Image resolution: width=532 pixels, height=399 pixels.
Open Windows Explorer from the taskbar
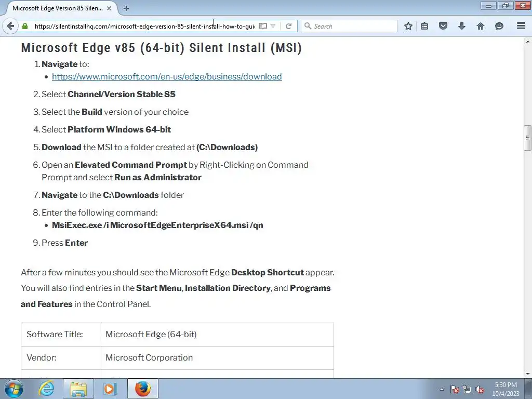click(78, 389)
